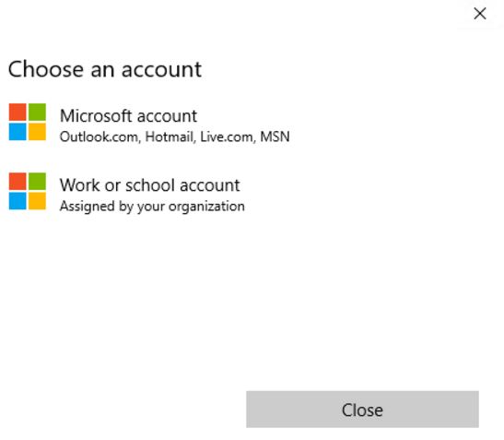Screen dimensions: 504x440
Task: Click the word 'MSN' in the subtitle
Action: click(x=275, y=137)
